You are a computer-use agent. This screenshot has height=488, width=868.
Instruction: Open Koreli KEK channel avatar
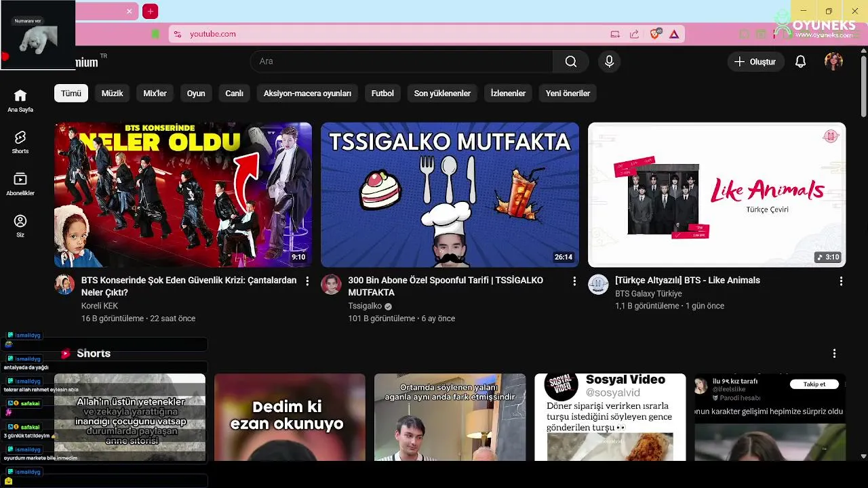(x=64, y=285)
